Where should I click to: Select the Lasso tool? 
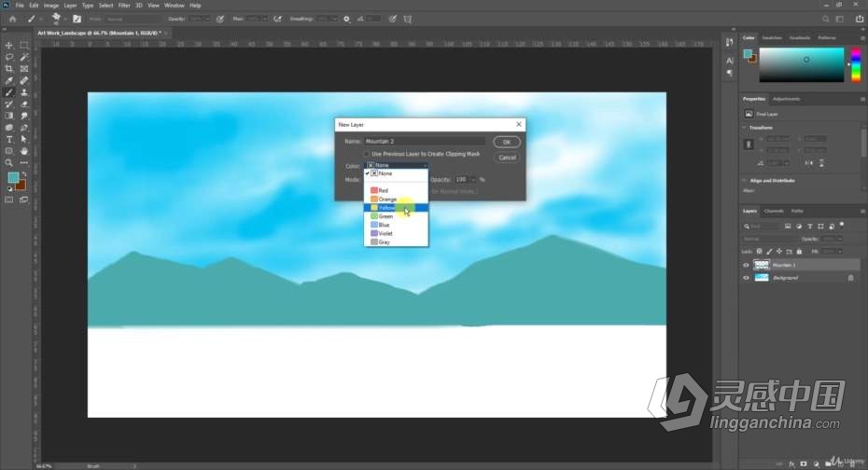8,57
